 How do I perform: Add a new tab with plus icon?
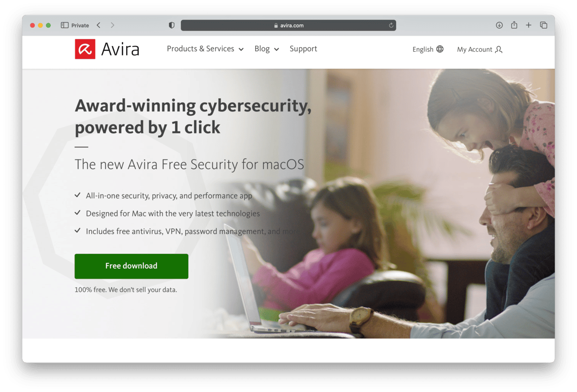point(529,25)
